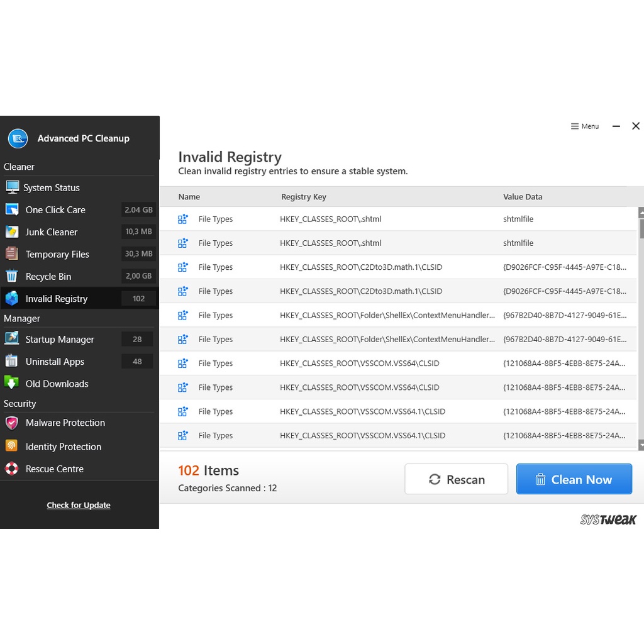Viewport: 644px width, 644px height.
Task: Open the Menu in the title bar
Action: 584,126
